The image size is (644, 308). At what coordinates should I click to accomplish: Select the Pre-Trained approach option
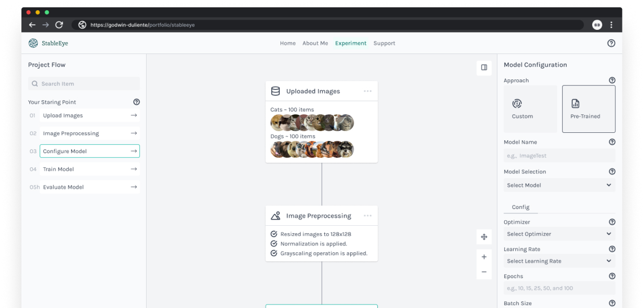point(589,109)
